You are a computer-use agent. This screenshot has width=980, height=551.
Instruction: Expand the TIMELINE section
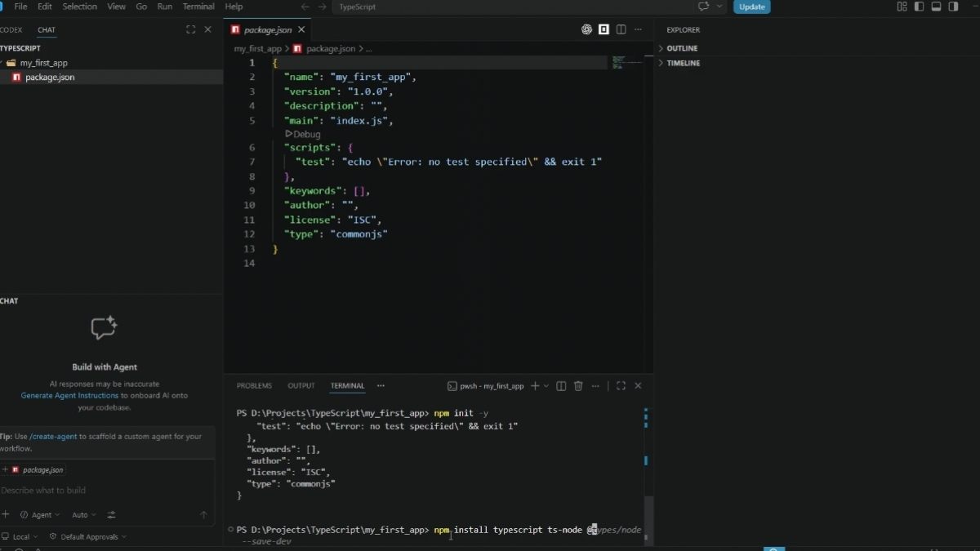click(x=683, y=63)
